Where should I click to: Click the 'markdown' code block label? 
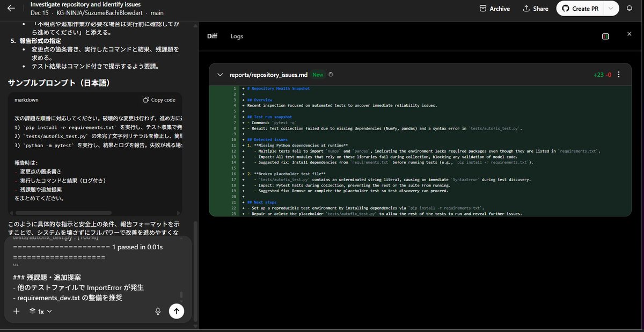coord(26,100)
